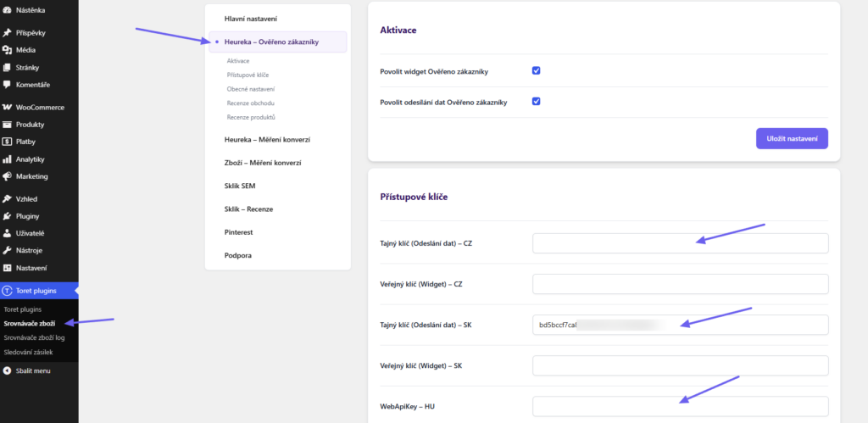This screenshot has height=423, width=868.
Task: Click the Marketing megaphone icon
Action: (7, 176)
